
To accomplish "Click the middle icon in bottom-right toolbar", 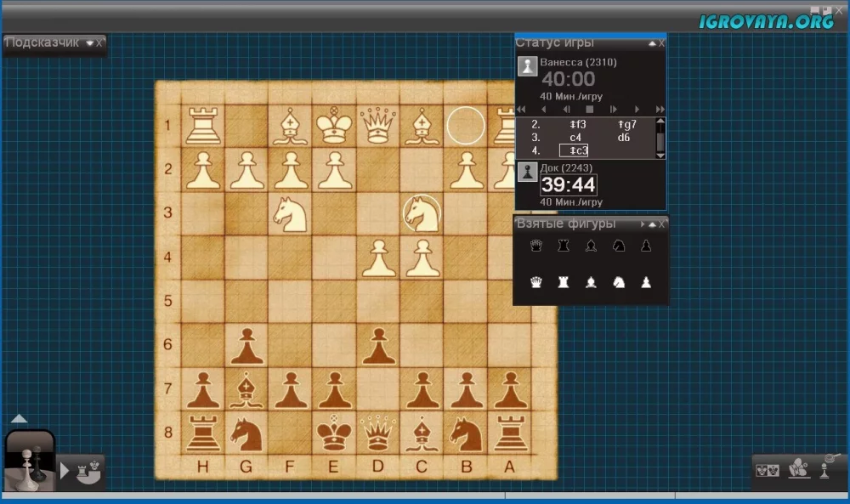I will 797,468.
